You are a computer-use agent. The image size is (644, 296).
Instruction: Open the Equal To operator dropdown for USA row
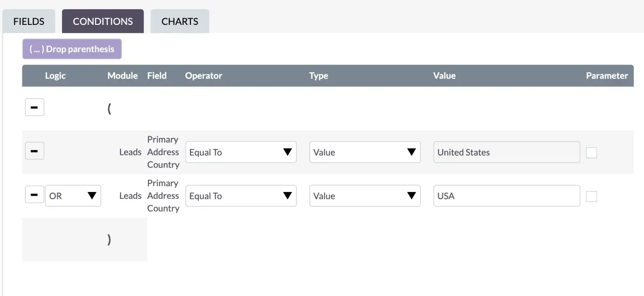[241, 195]
